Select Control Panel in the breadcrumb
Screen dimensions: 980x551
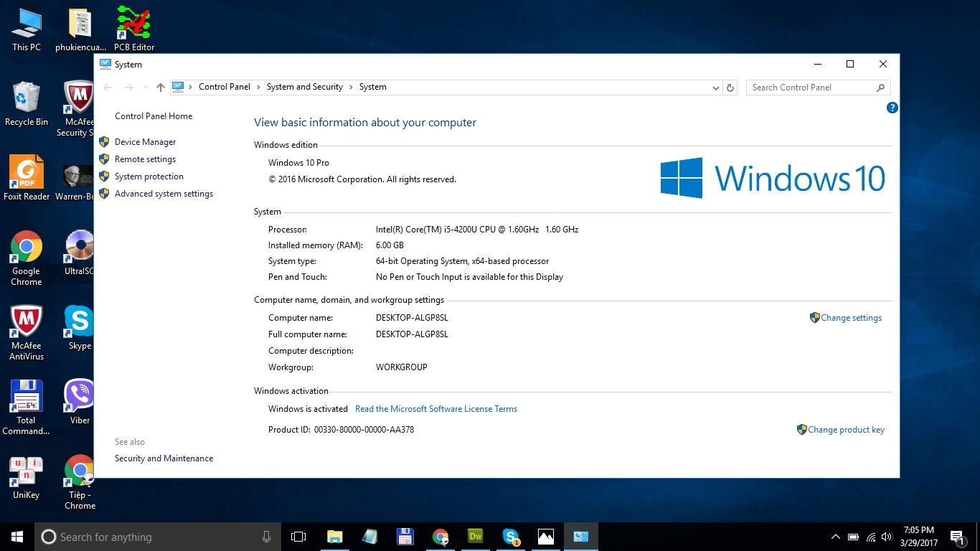225,87
